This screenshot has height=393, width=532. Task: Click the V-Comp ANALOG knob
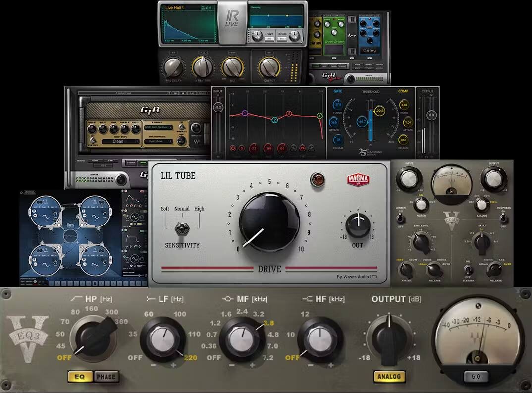pos(481,205)
